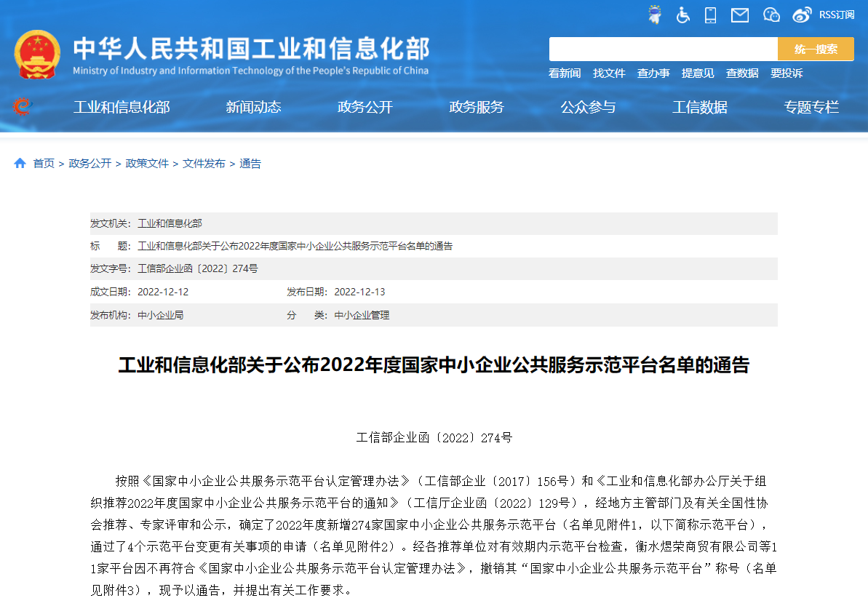Click the email envelope icon
868x606 pixels.
pos(739,14)
